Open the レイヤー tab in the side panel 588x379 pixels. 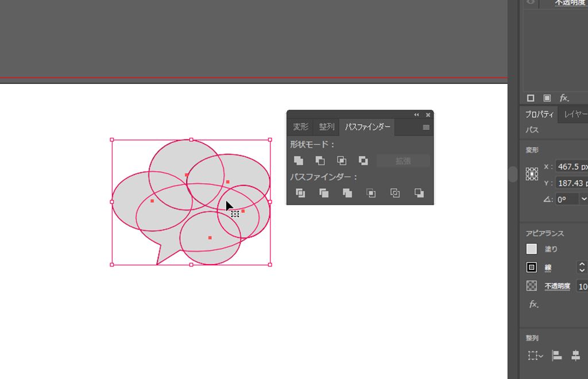coord(575,114)
